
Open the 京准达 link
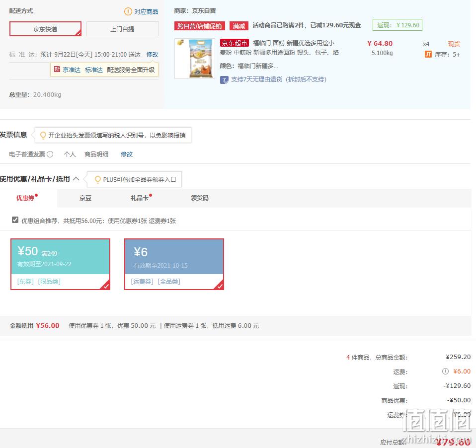(x=72, y=70)
